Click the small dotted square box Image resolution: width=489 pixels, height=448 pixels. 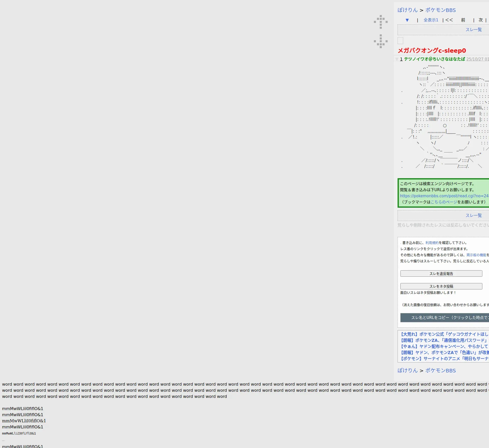[x=400, y=40]
